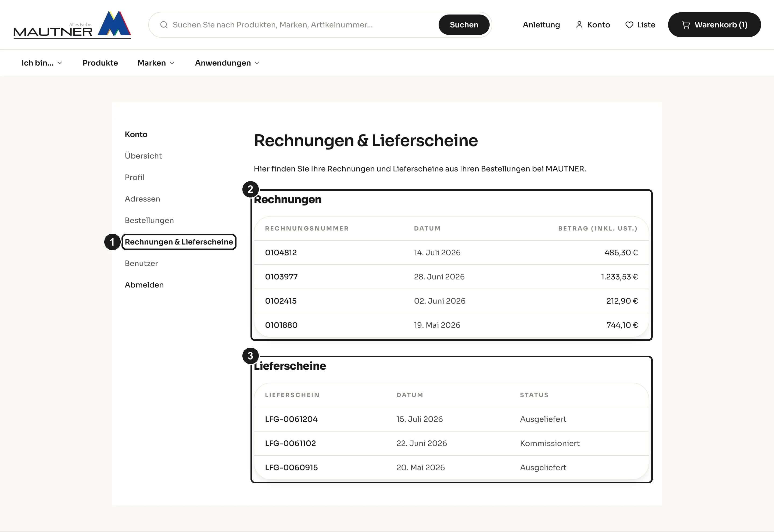774x532 pixels.
Task: Open invoice number 0101880
Action: [x=281, y=325]
